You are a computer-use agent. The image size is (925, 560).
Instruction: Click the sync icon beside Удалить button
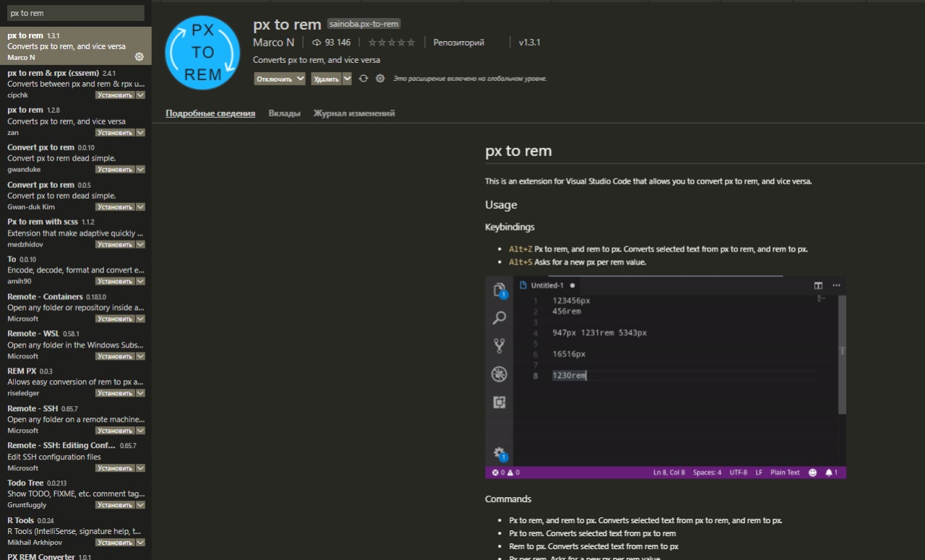point(363,79)
